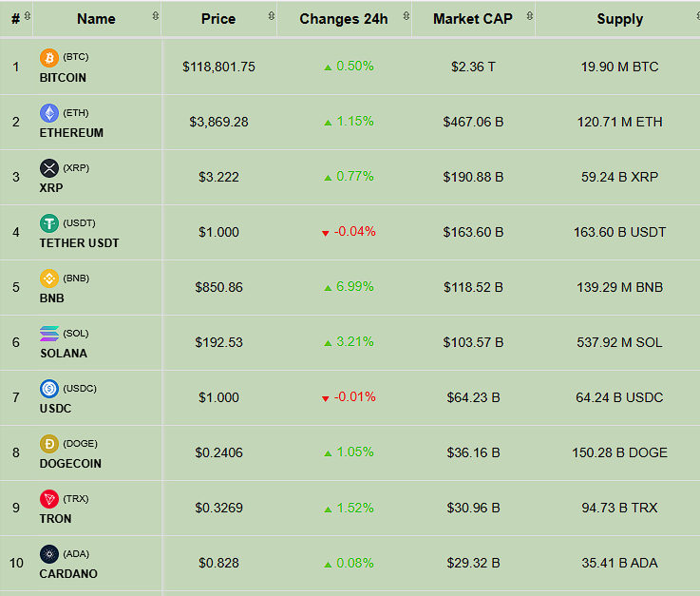This screenshot has width=700, height=596.
Task: Select XRP market cap $190.88 B
Action: [473, 178]
